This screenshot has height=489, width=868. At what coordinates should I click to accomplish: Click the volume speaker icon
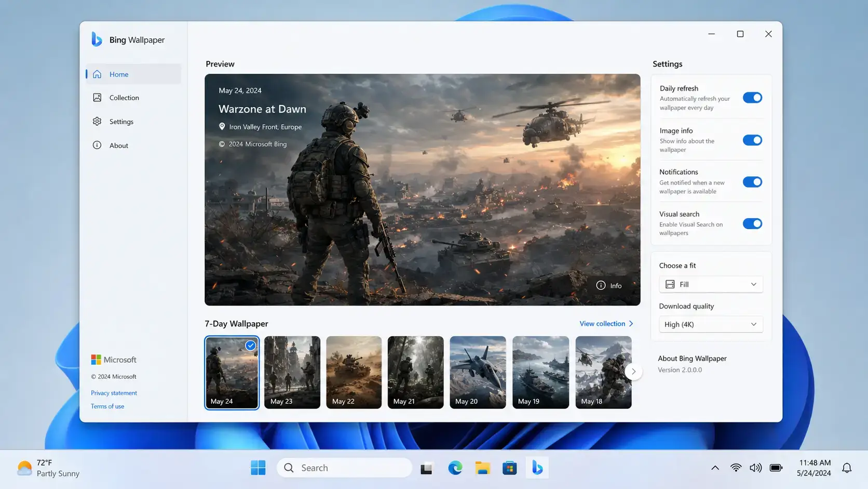pos(755,468)
